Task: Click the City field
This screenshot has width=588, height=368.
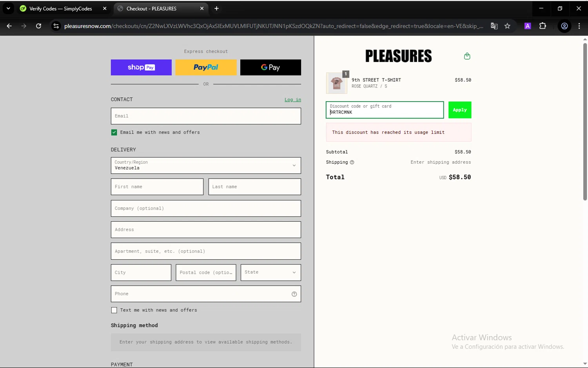Action: click(141, 272)
